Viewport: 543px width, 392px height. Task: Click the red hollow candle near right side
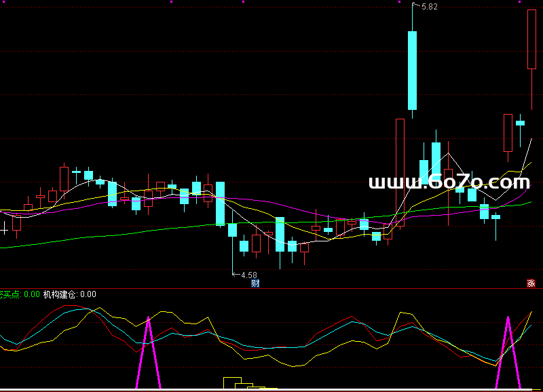508,133
